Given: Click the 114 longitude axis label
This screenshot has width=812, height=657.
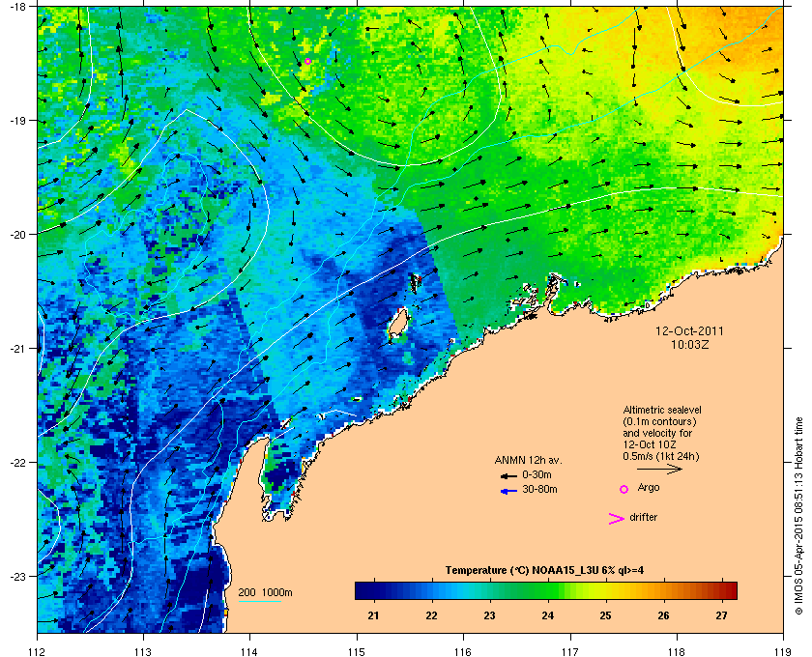Looking at the screenshot, I should [249, 652].
